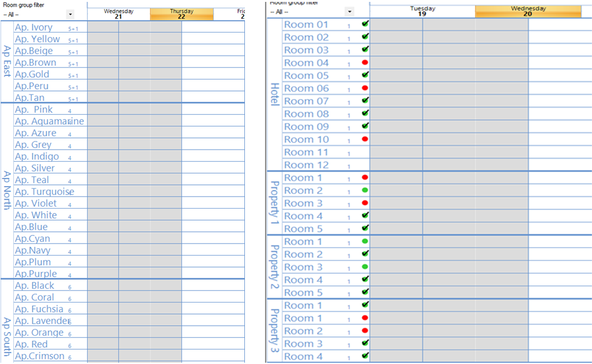Click the checkmark icon for Room 08
The image size is (592, 364).
click(365, 113)
